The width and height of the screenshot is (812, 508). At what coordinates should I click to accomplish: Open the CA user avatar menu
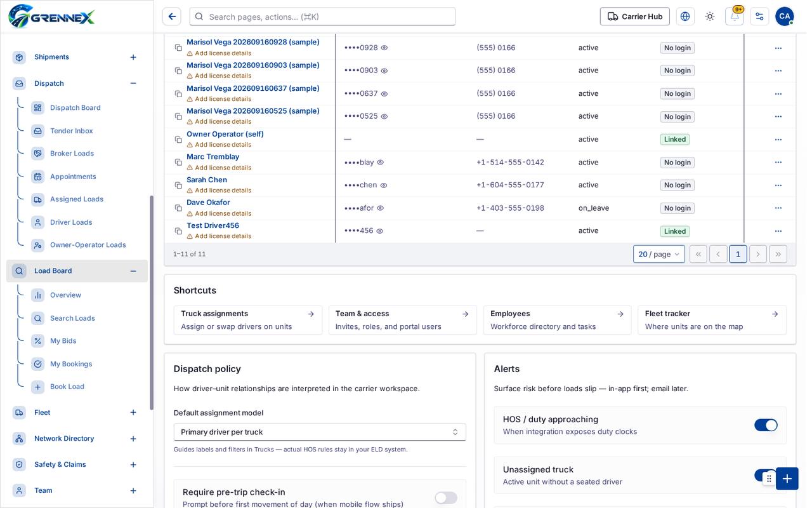785,17
